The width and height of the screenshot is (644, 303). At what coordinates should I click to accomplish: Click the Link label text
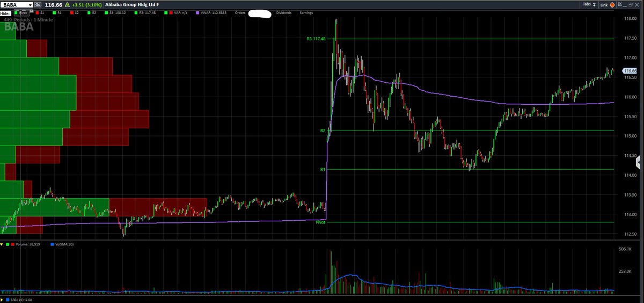click(604, 5)
